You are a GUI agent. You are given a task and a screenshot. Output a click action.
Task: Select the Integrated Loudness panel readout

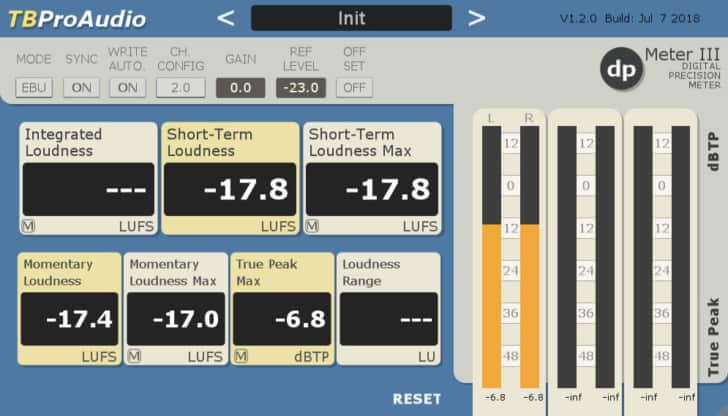pos(88,189)
